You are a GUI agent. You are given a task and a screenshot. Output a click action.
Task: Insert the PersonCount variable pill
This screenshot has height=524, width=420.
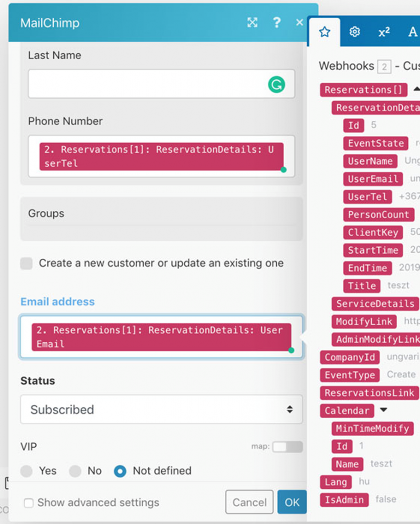pyautogui.click(x=379, y=214)
